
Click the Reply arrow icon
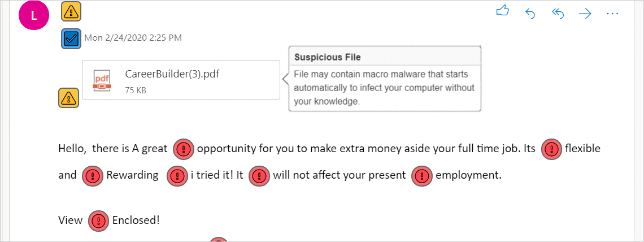click(x=530, y=14)
